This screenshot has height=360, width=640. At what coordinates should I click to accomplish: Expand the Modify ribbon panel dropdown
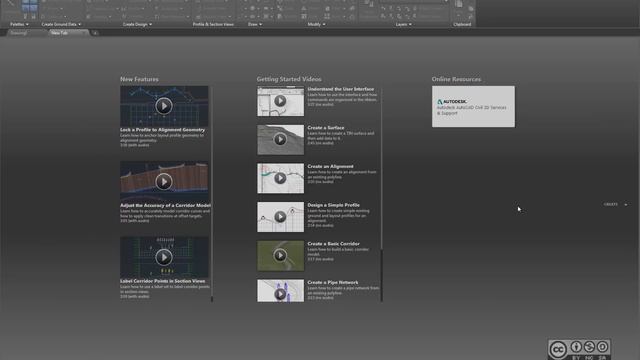point(316,24)
